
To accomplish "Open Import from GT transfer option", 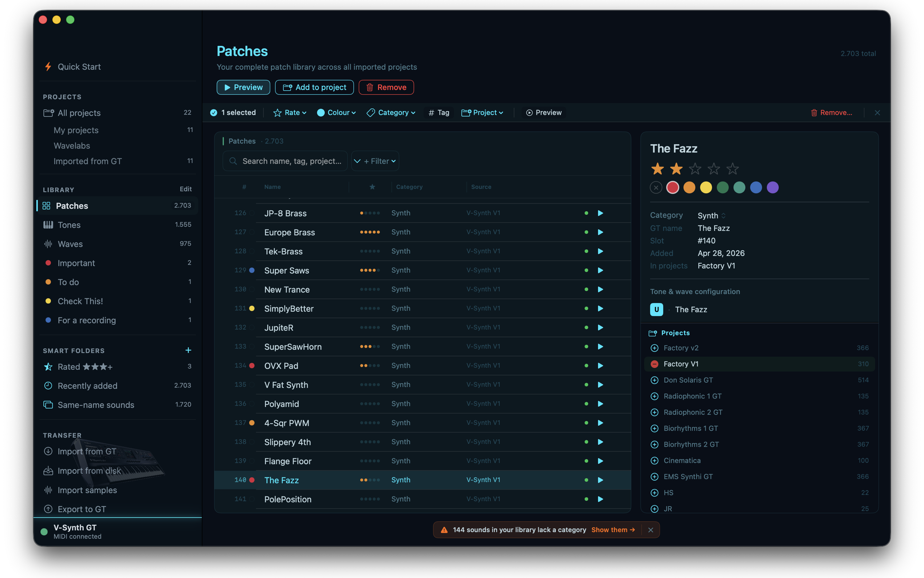I will [x=80, y=451].
